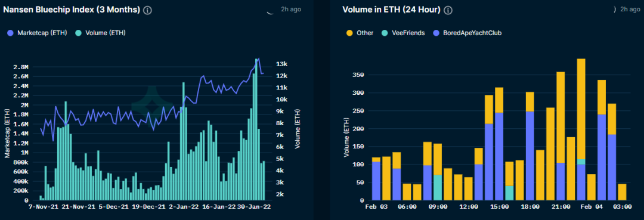Click the tallest yellow bar in hourly volume chart
Viewport: 644px width, 220px height.
[581, 109]
